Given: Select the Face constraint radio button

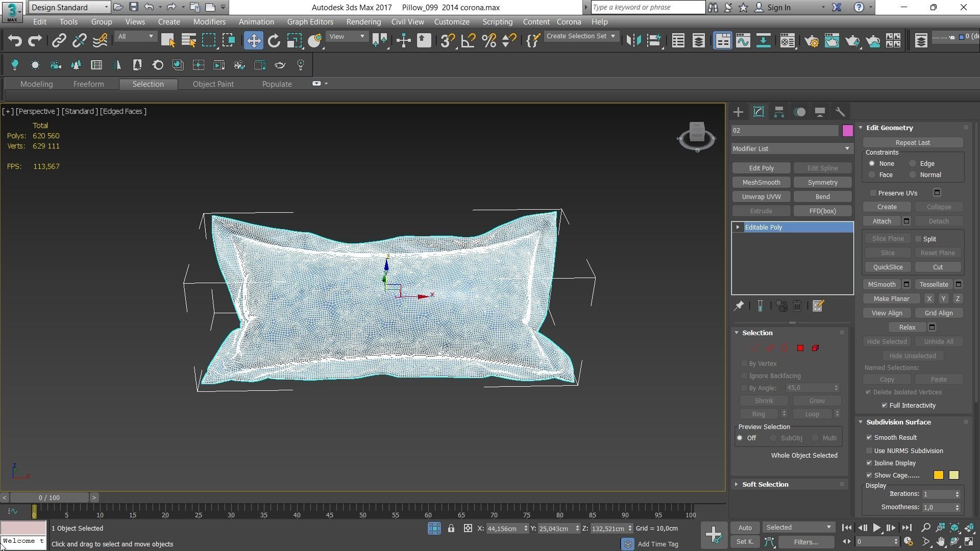Looking at the screenshot, I should click(x=872, y=175).
